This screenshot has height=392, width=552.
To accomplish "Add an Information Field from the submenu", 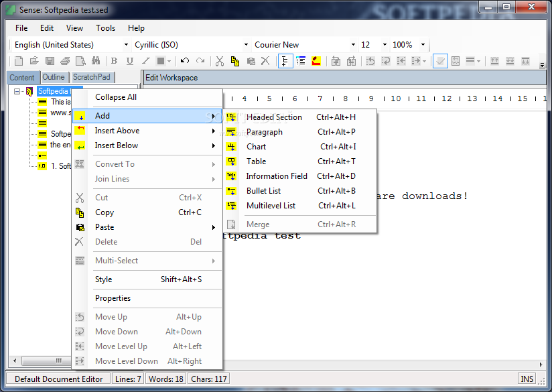I will [x=300, y=176].
